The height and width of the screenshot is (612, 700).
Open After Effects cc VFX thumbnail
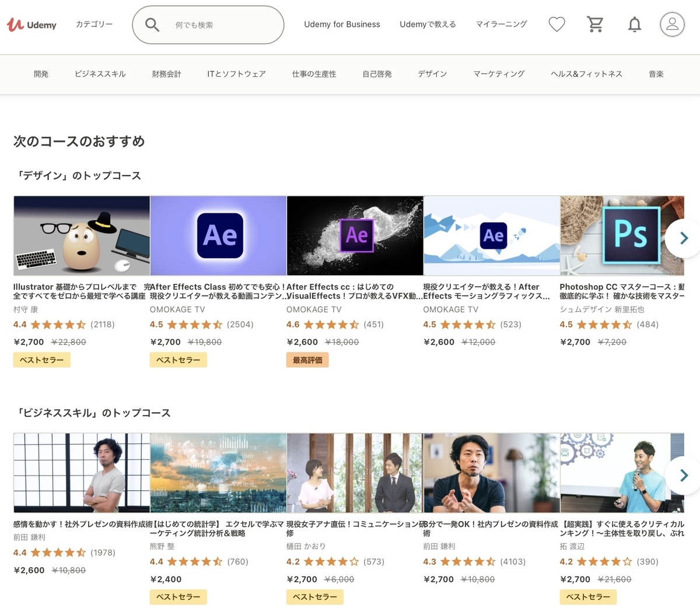(355, 235)
